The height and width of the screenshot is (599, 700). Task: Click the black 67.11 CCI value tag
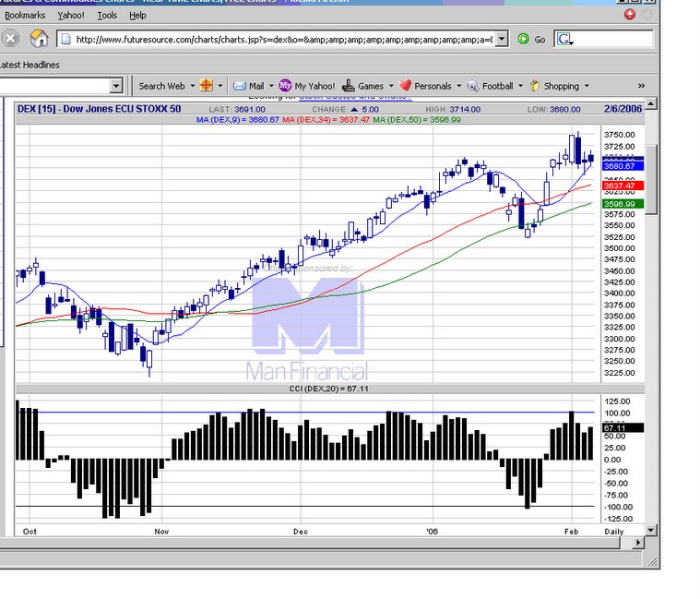pos(623,428)
